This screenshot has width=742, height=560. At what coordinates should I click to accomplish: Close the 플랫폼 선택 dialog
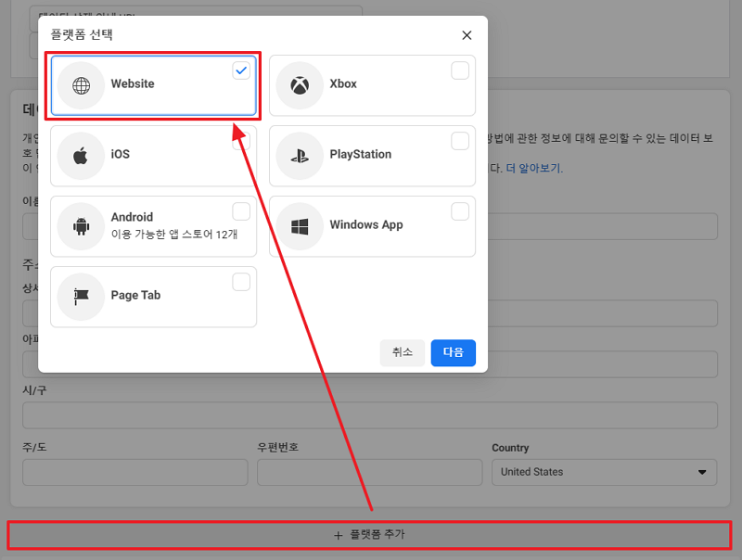[x=467, y=35]
